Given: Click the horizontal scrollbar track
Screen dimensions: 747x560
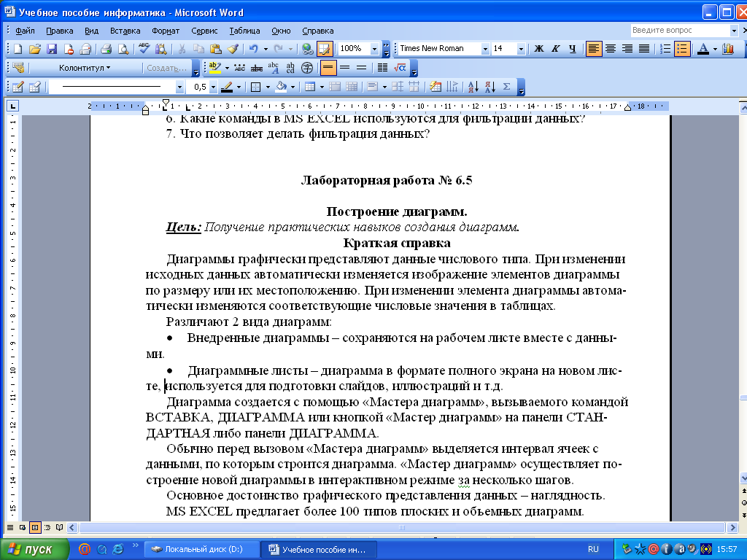Looking at the screenshot, I should [402, 527].
